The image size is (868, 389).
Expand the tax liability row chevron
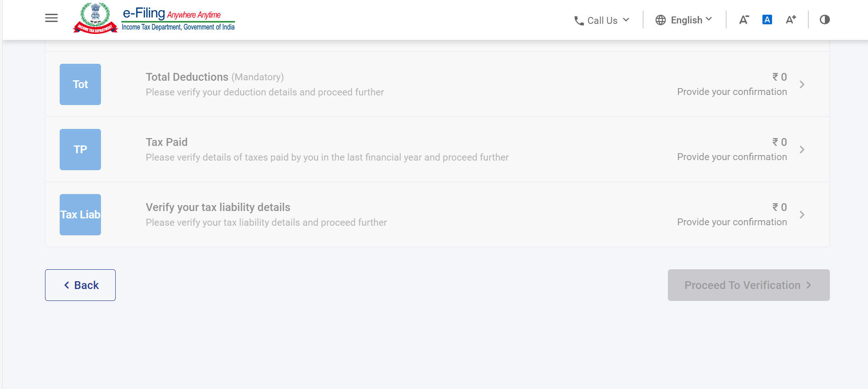(802, 215)
